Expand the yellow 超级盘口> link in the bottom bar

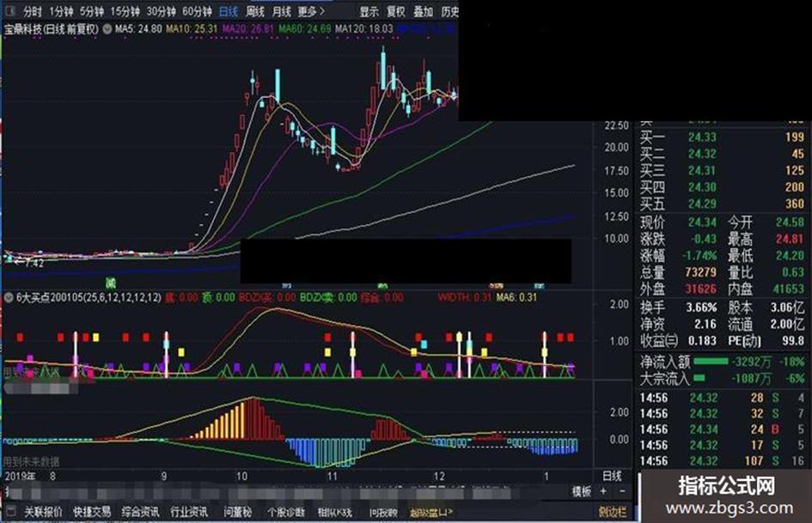click(430, 512)
